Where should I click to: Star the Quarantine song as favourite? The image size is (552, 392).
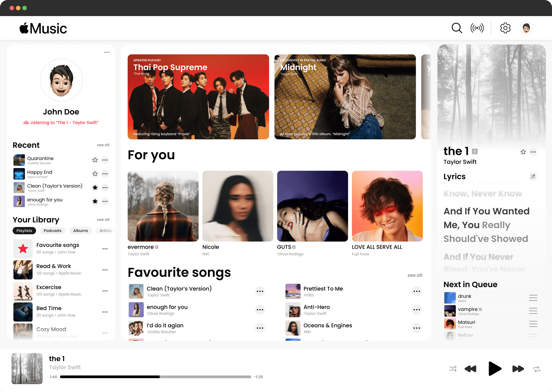95,160
